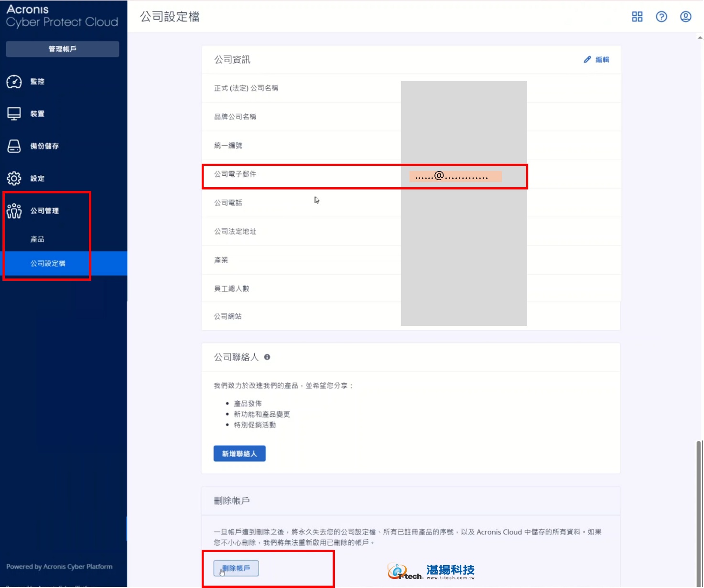Click the 員工總人數 label
This screenshot has height=588, width=704.
tap(232, 289)
